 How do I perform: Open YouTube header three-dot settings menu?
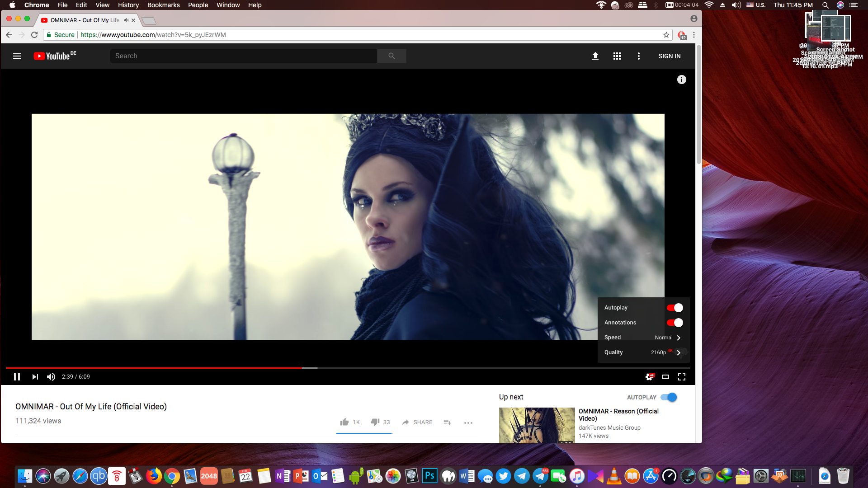click(639, 56)
